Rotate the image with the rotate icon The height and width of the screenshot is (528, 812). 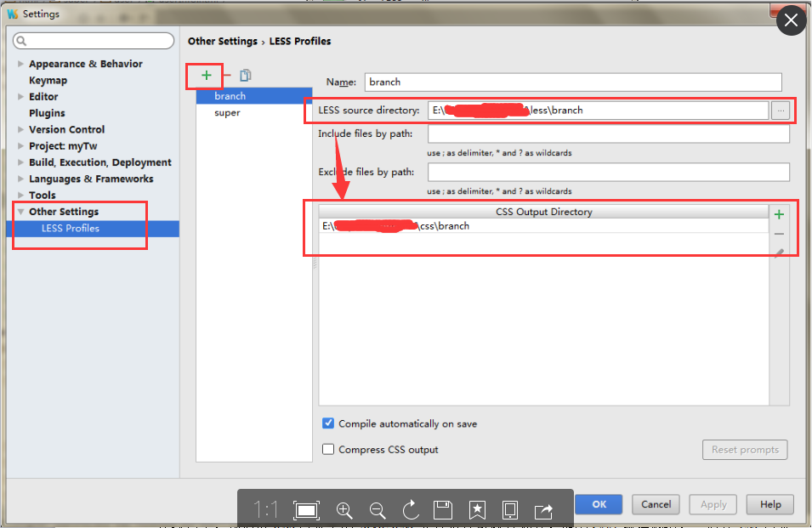(410, 509)
